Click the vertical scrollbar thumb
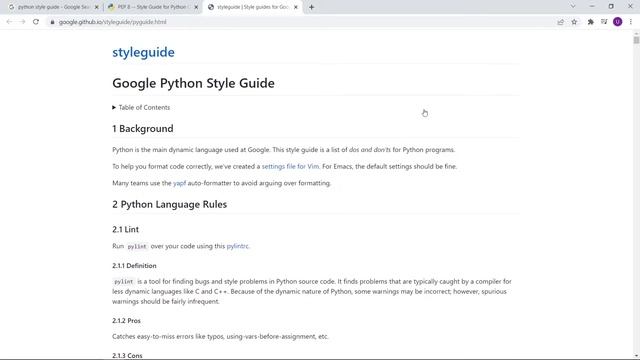Screen dimensions: 640x360 point(636,40)
